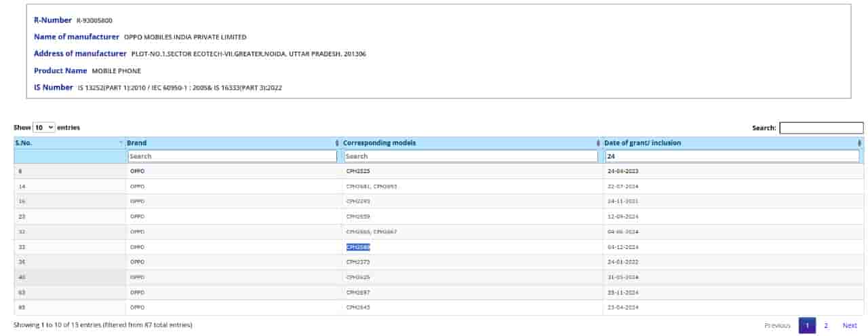Click the date 24-01-2022 cell
Viewport: 868px width, 336px height.
pyautogui.click(x=621, y=262)
